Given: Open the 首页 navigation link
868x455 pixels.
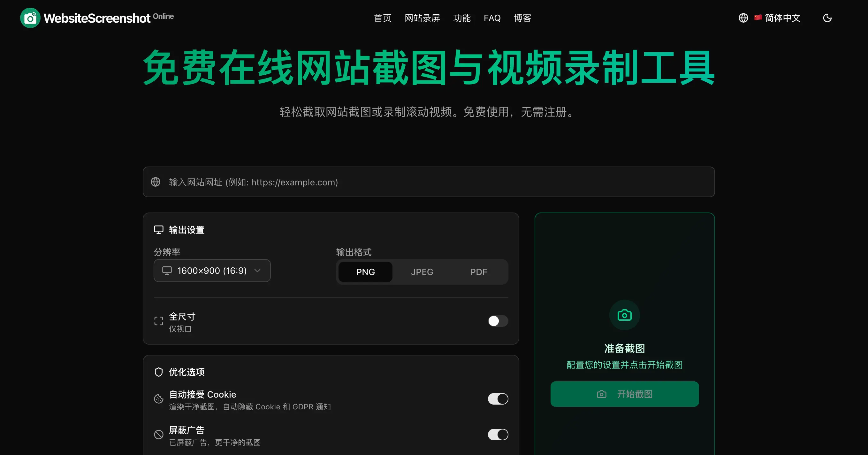Looking at the screenshot, I should [x=383, y=18].
